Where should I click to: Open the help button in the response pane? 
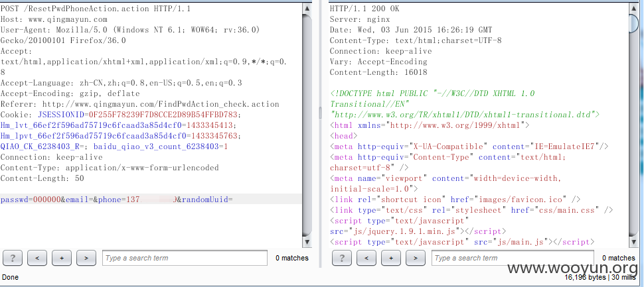tap(342, 258)
